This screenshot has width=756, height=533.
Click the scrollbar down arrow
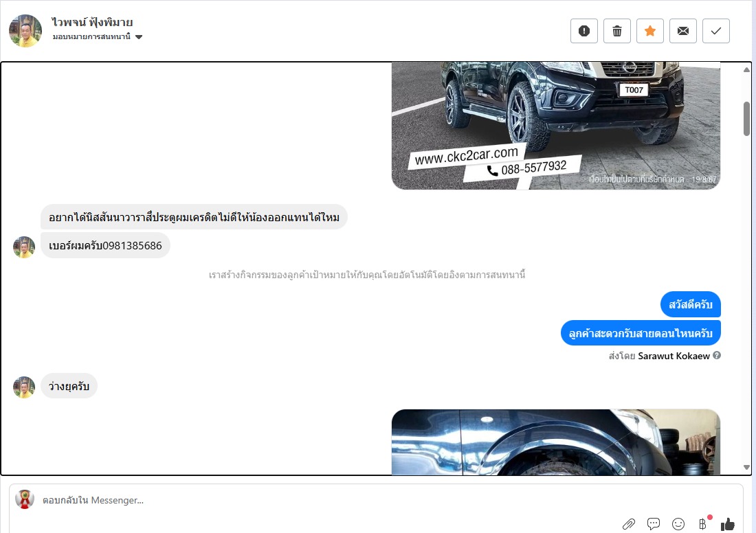point(746,467)
